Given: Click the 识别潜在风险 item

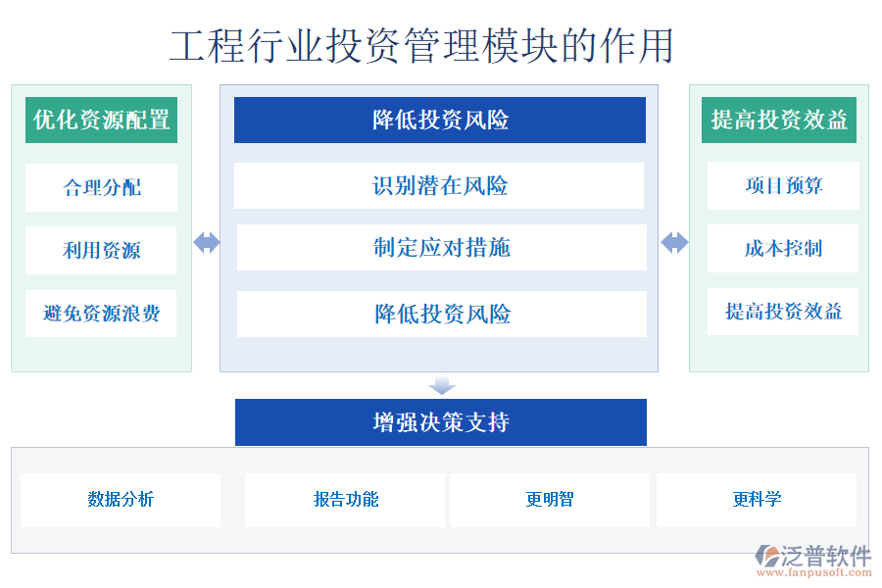Looking at the screenshot, I should tap(440, 185).
